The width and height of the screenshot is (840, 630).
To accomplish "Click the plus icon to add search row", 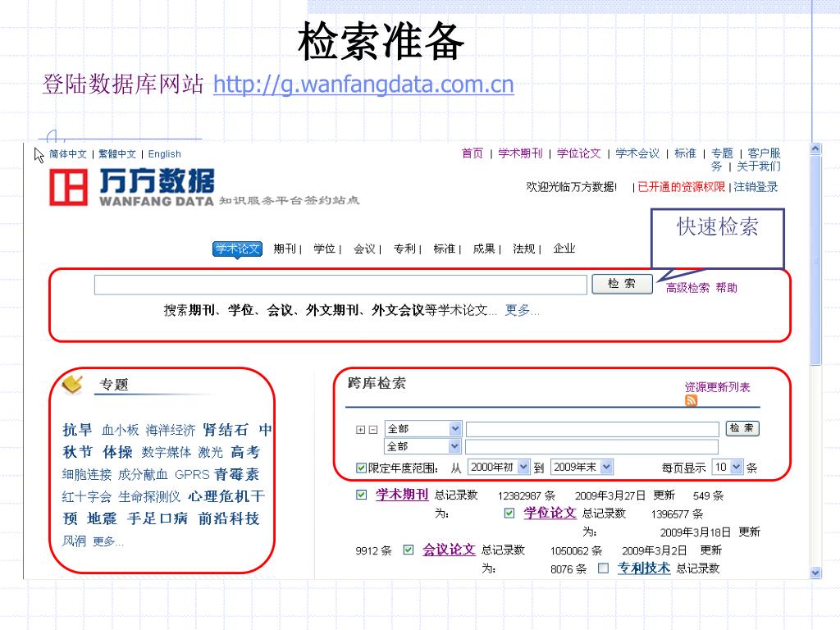I will 361,430.
